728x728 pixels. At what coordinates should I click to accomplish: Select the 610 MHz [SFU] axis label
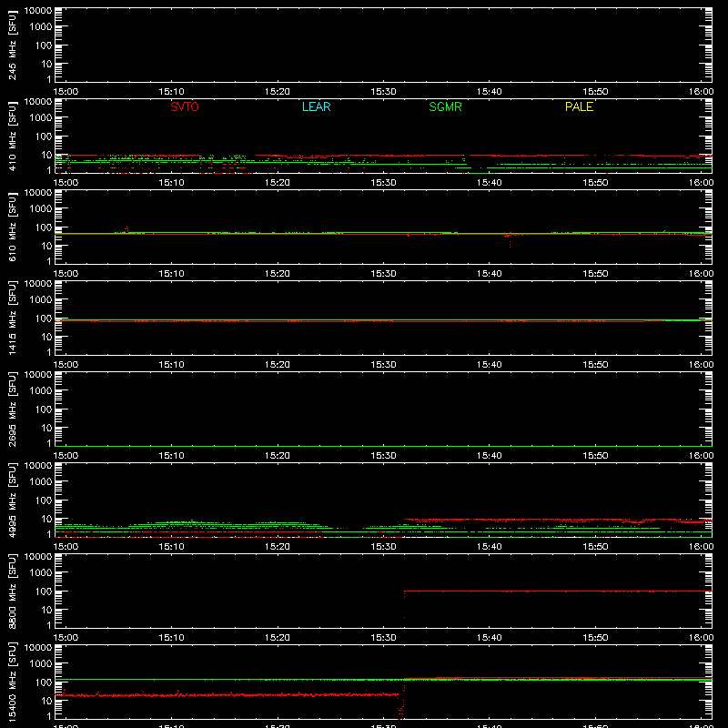[x=12, y=227]
